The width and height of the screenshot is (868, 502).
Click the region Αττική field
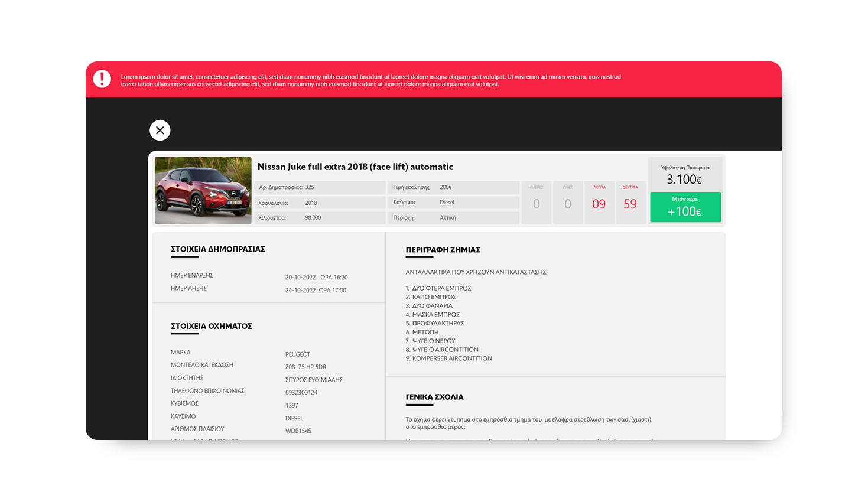click(454, 218)
